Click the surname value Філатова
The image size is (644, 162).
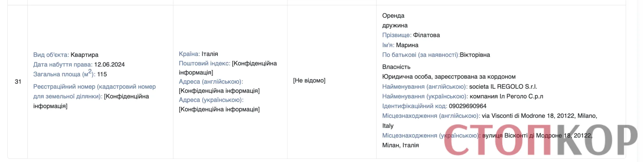point(426,35)
